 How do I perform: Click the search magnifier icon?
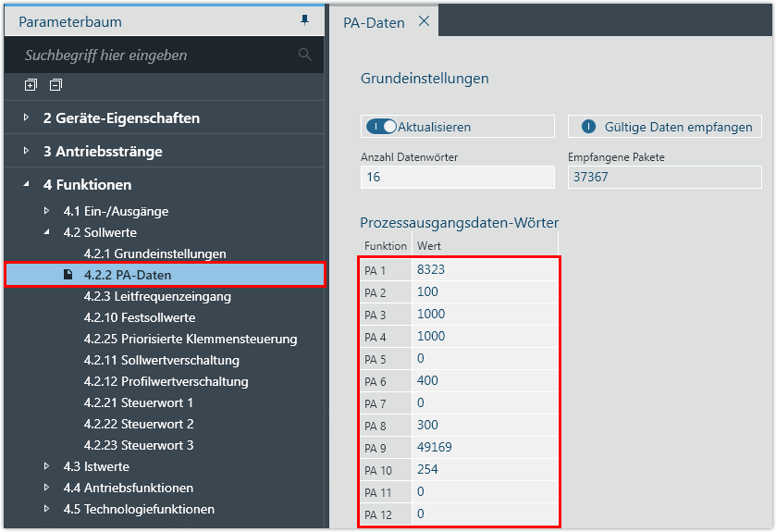(x=304, y=56)
